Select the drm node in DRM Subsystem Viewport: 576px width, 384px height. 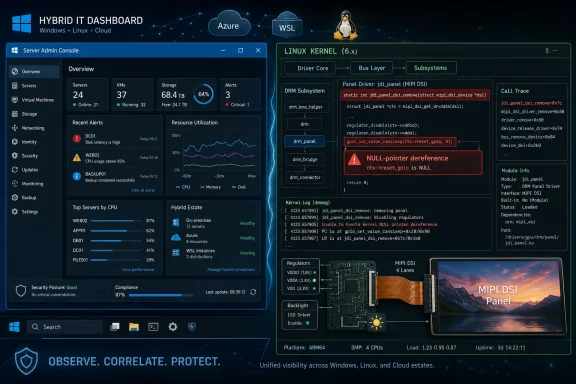tap(305, 124)
